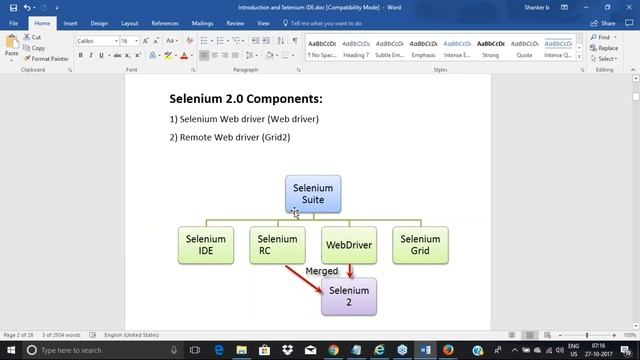Expand the Styles gallery more arrow
The height and width of the screenshot is (360, 640).
[579, 57]
